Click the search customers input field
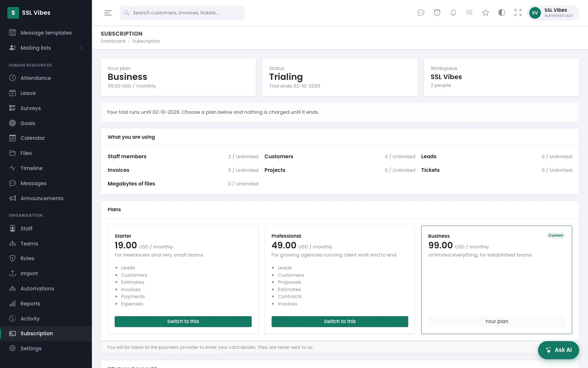The image size is (588, 368). click(182, 13)
